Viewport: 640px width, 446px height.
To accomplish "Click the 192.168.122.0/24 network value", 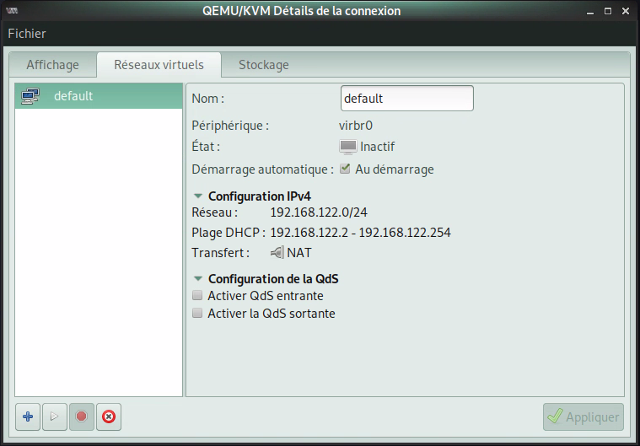I will point(319,212).
